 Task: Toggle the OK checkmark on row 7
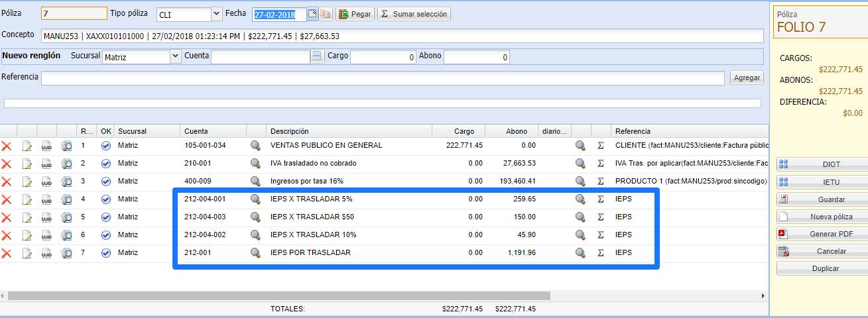106,253
